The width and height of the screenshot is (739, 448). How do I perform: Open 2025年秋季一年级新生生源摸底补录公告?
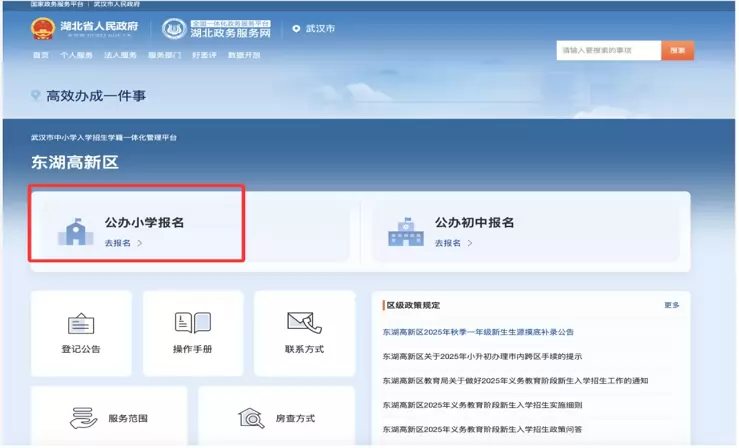tap(478, 332)
